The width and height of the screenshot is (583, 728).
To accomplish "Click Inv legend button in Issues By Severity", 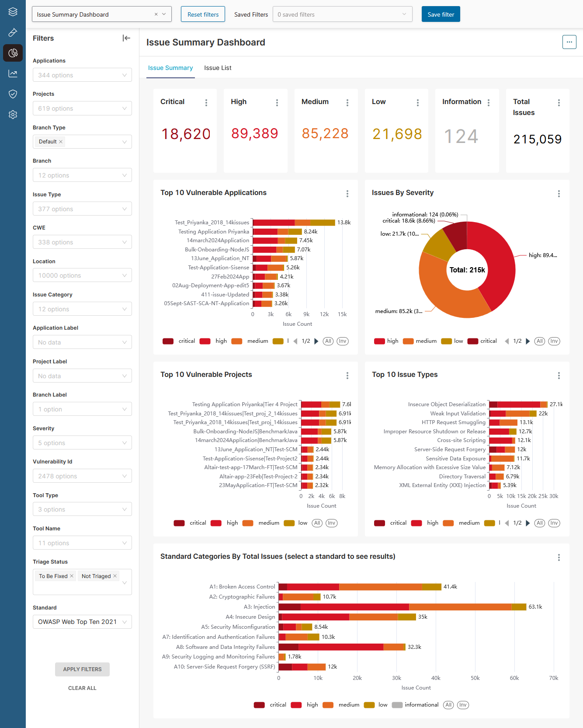I will pyautogui.click(x=554, y=341).
